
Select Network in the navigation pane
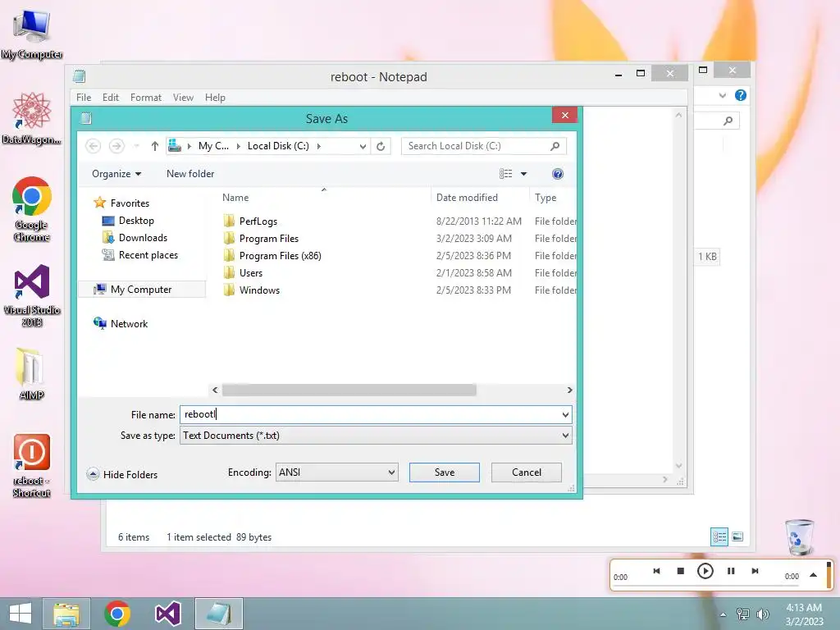[x=129, y=323]
